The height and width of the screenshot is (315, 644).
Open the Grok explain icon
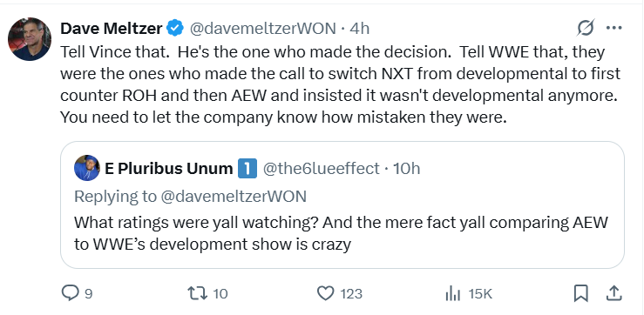[586, 29]
